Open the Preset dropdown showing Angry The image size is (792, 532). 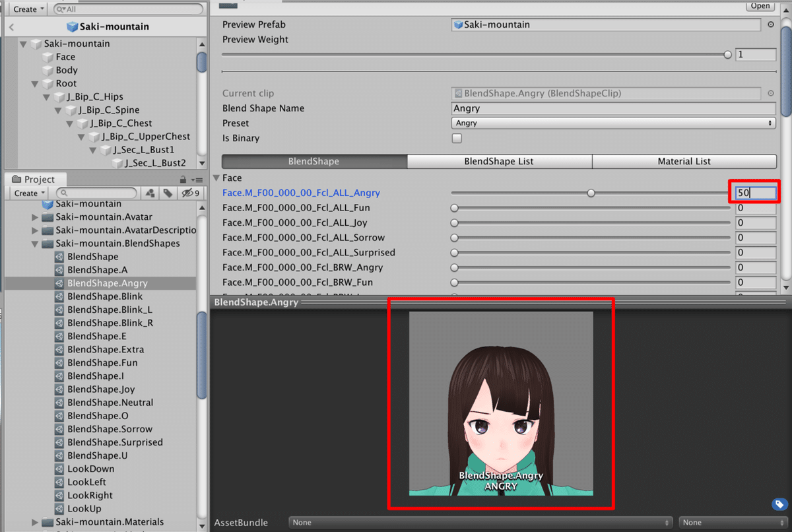(614, 123)
